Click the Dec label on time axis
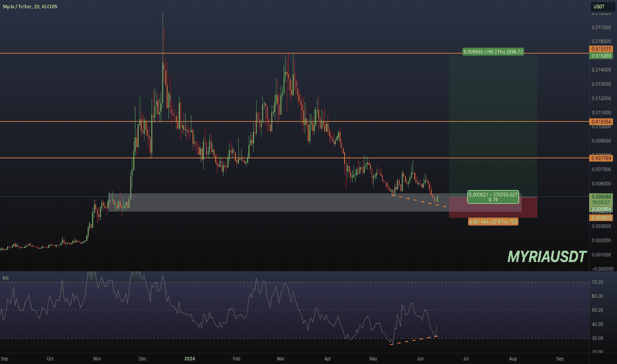This screenshot has width=617, height=364. coord(142,359)
